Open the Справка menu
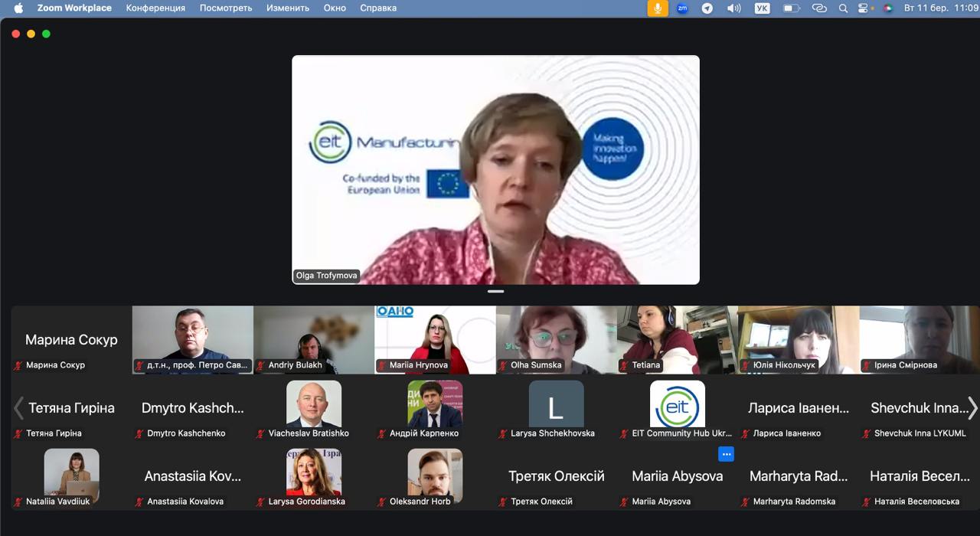 tap(378, 8)
